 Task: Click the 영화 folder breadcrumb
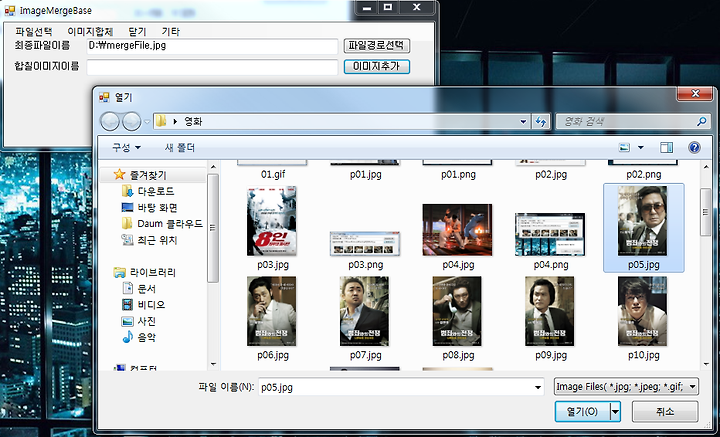coord(193,122)
